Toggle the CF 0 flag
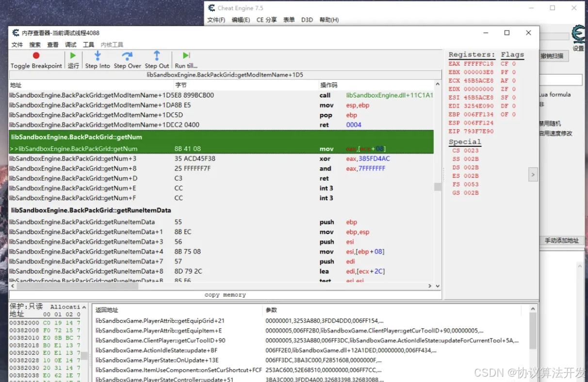The width and height of the screenshot is (588, 382). tap(508, 64)
